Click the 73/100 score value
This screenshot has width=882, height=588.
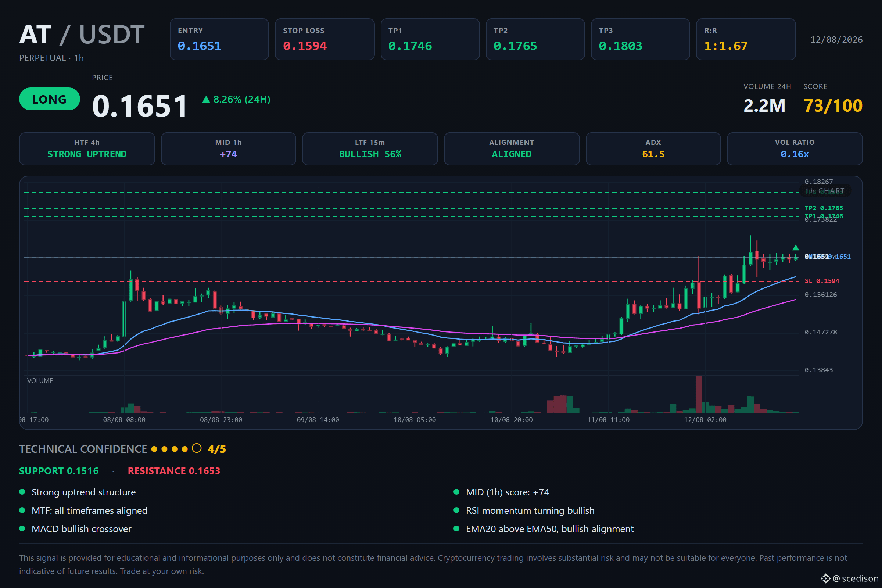click(x=833, y=105)
